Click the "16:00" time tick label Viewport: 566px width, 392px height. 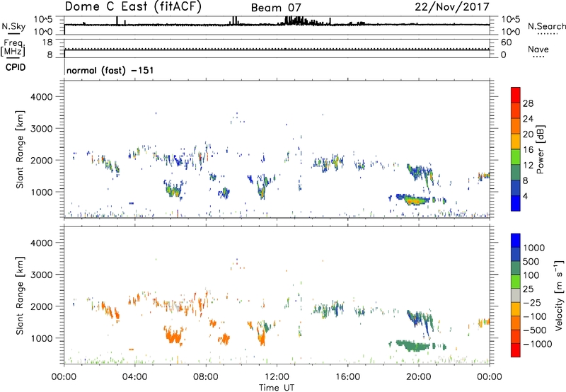click(347, 377)
